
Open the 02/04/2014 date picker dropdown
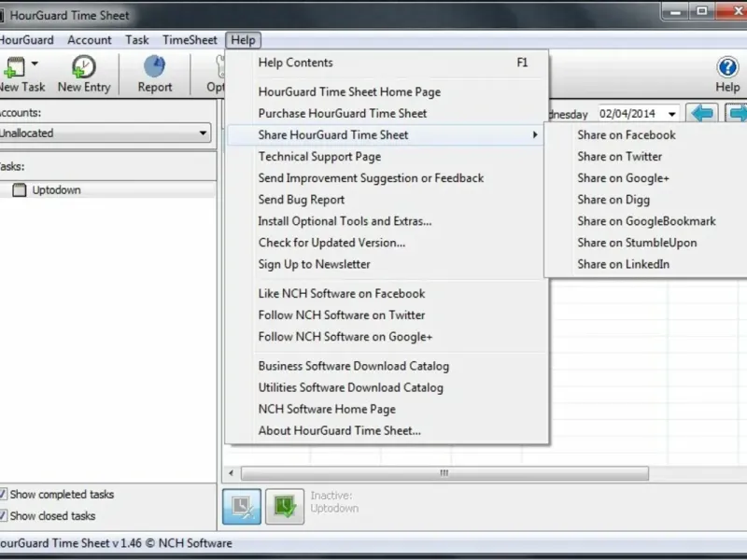point(671,114)
